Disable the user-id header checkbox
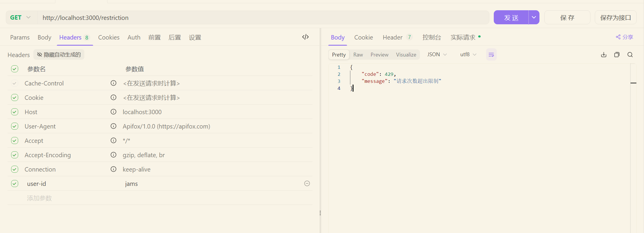Viewport: 644px width, 233px height. pyautogui.click(x=15, y=184)
